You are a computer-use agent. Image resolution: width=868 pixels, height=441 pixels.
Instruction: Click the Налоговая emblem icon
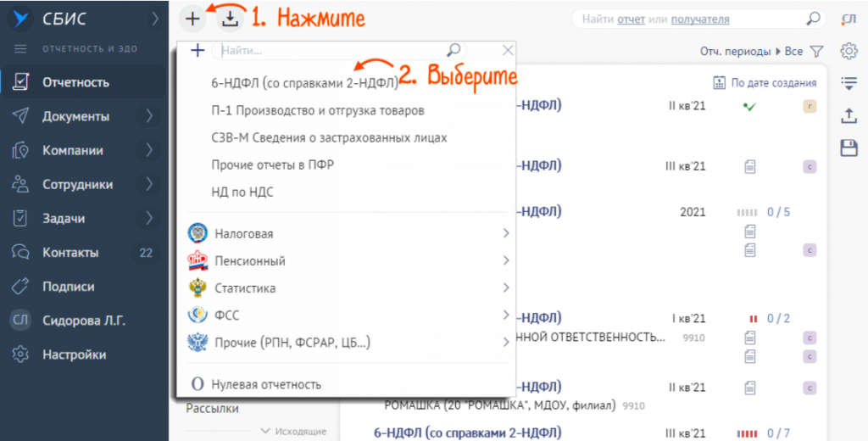198,233
